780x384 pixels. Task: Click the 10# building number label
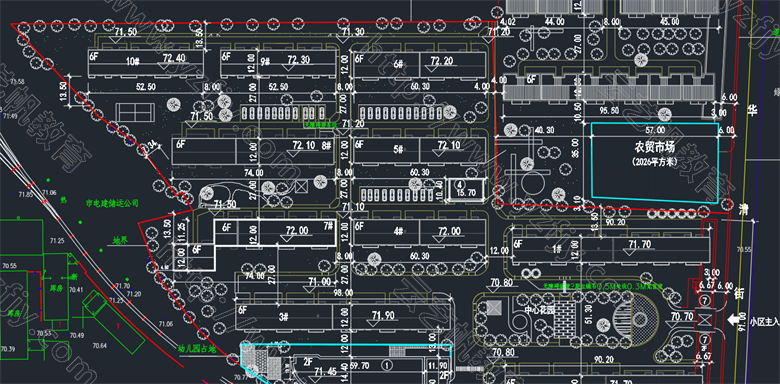132,62
